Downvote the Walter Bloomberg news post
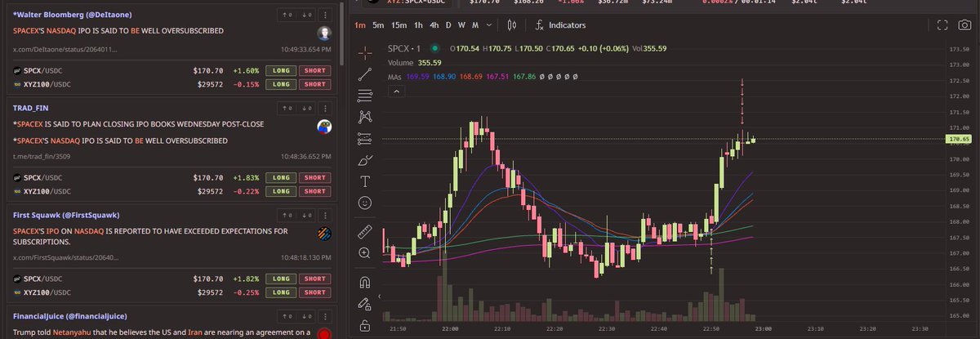This screenshot has width=980, height=339. (307, 15)
